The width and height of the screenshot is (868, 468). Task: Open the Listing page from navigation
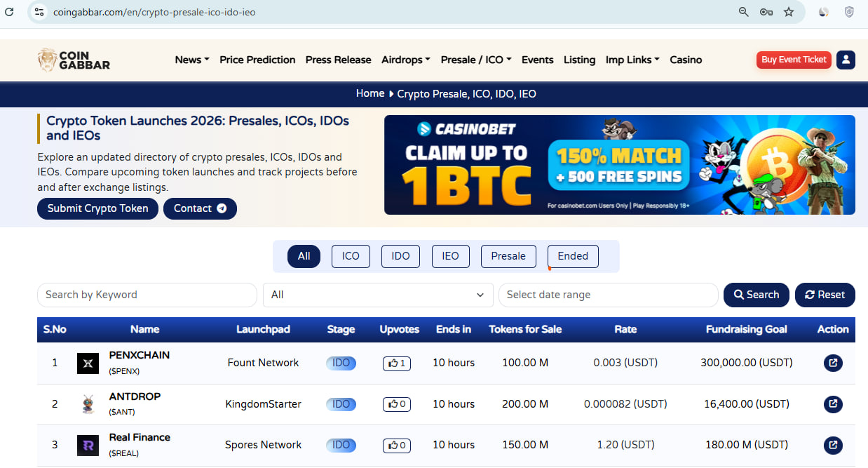579,60
